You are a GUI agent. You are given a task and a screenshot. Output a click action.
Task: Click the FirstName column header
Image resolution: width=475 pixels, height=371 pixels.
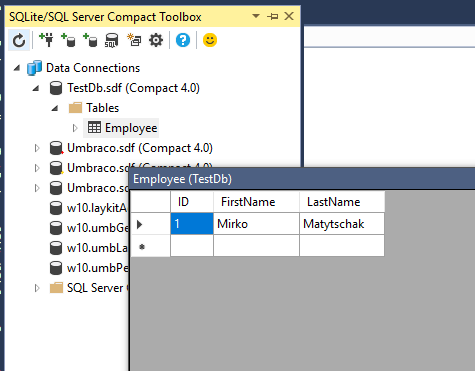pos(256,202)
